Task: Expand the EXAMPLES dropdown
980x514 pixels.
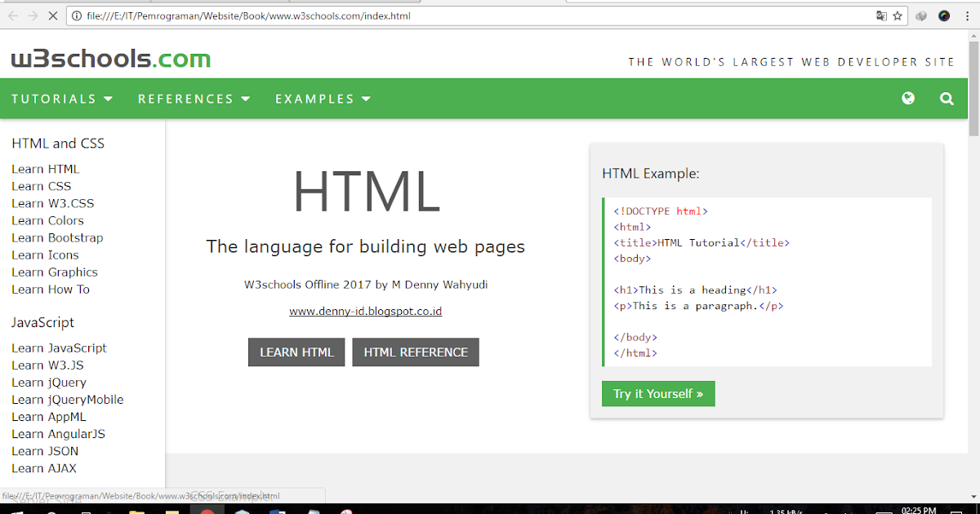Action: pyautogui.click(x=323, y=98)
